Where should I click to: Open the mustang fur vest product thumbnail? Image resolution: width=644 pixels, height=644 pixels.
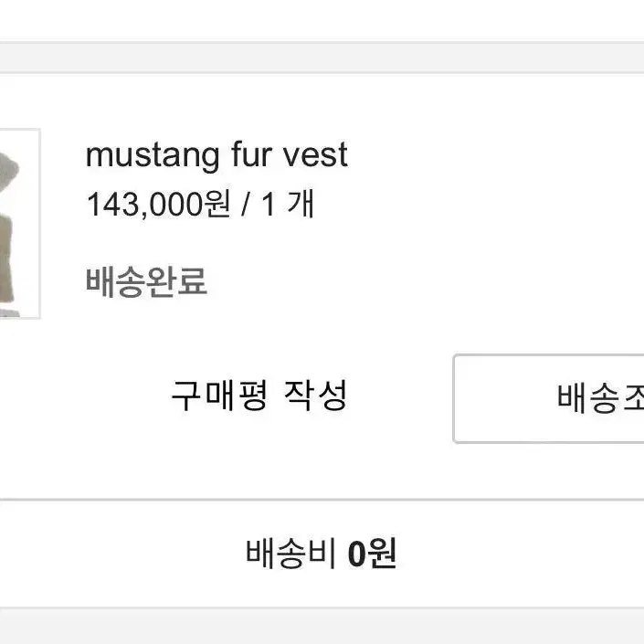pyautogui.click(x=20, y=224)
